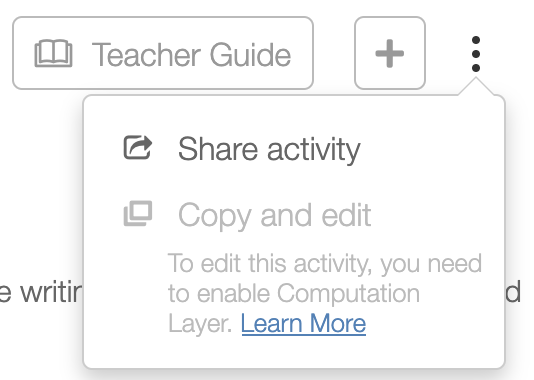
Task: Click the word "Computation" in the helper text
Action: [348, 294]
